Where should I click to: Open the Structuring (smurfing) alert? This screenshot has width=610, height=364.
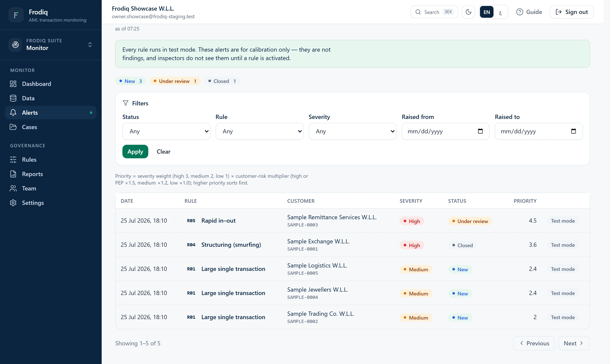[x=352, y=245]
